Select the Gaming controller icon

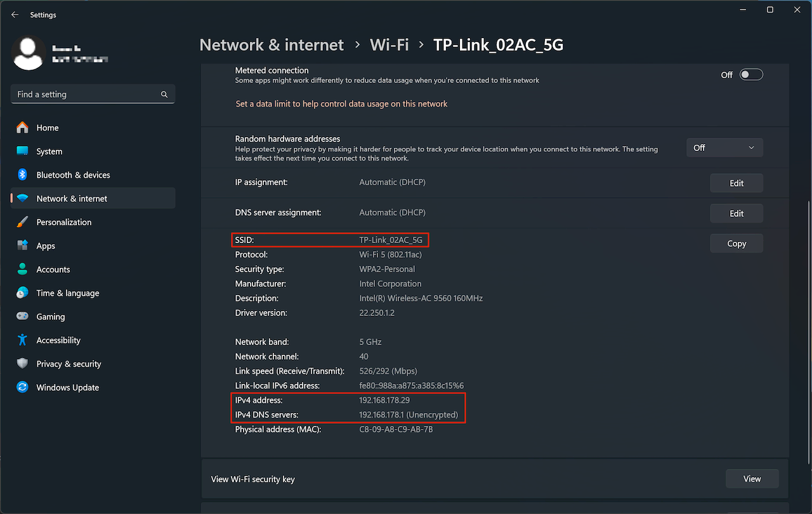coord(22,316)
